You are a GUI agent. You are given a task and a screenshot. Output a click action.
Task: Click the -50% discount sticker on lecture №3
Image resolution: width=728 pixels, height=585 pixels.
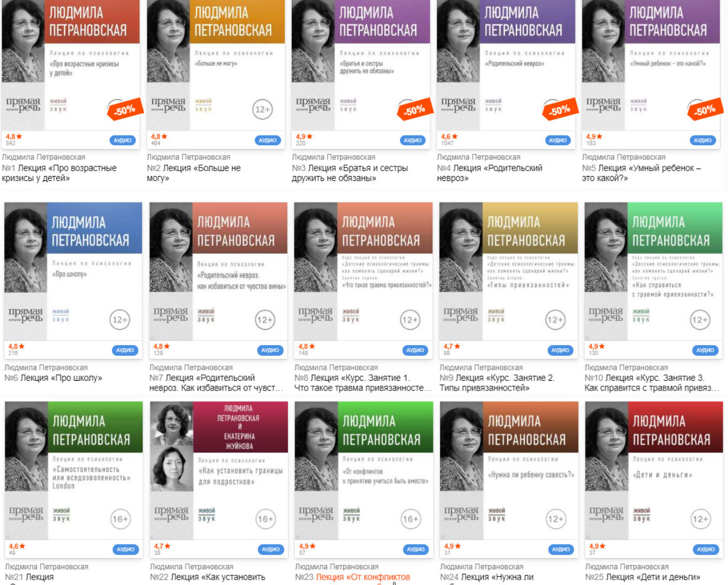pyautogui.click(x=415, y=110)
